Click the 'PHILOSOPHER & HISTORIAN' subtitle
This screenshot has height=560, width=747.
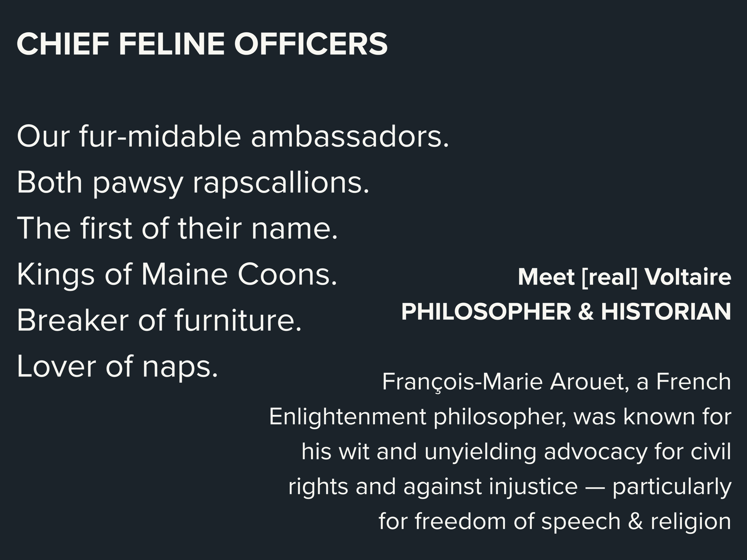pyautogui.click(x=566, y=311)
